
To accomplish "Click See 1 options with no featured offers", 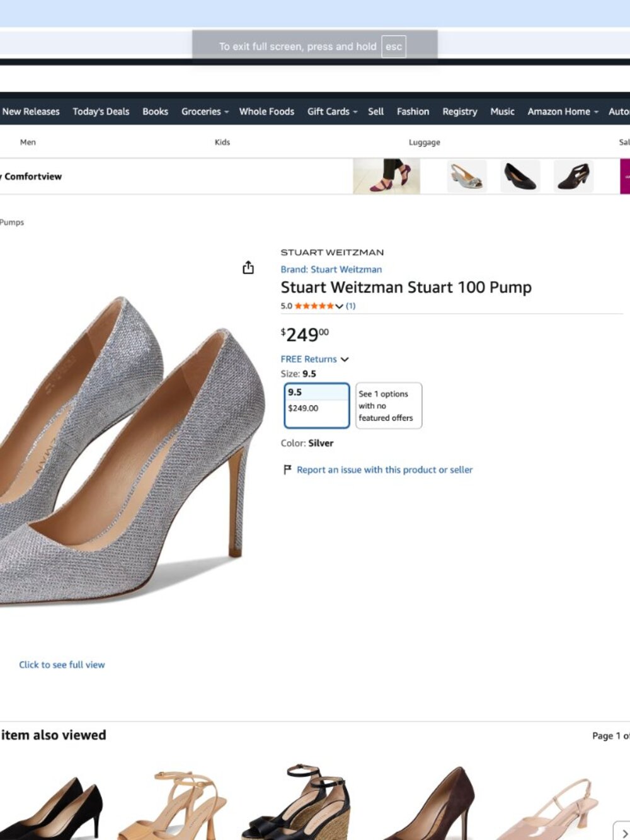I will (389, 406).
